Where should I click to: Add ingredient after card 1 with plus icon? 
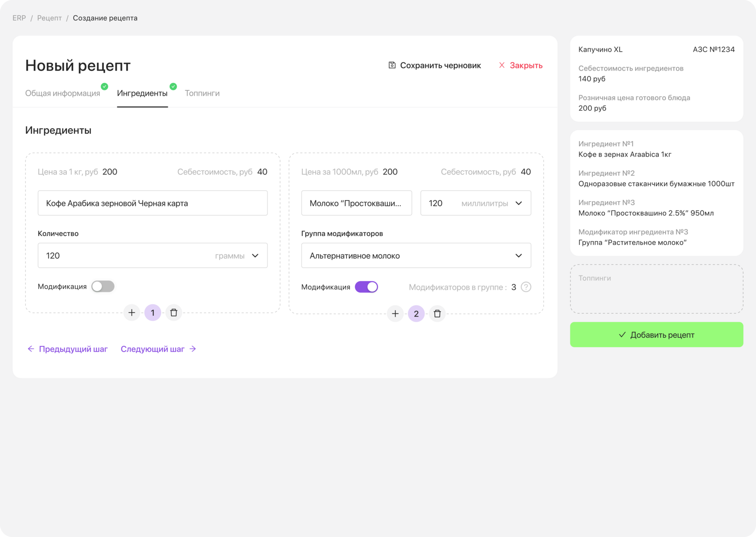tap(132, 313)
